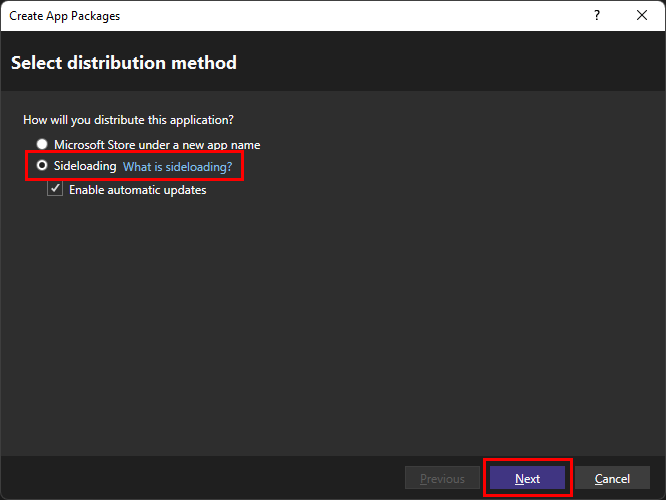This screenshot has width=666, height=500.
Task: Cancel the app package wizard
Action: click(x=613, y=479)
